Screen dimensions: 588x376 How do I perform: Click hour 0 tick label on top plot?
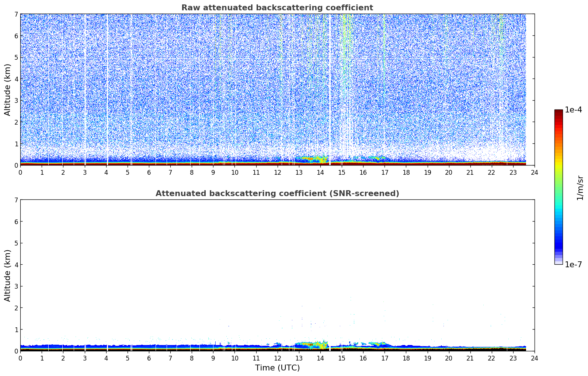point(20,173)
